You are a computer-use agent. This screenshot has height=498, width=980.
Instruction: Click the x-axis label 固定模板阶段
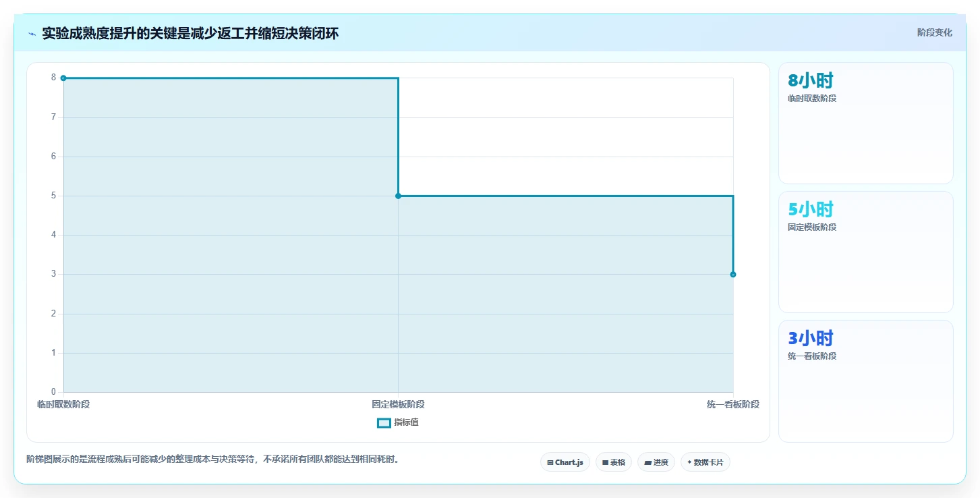pos(398,404)
